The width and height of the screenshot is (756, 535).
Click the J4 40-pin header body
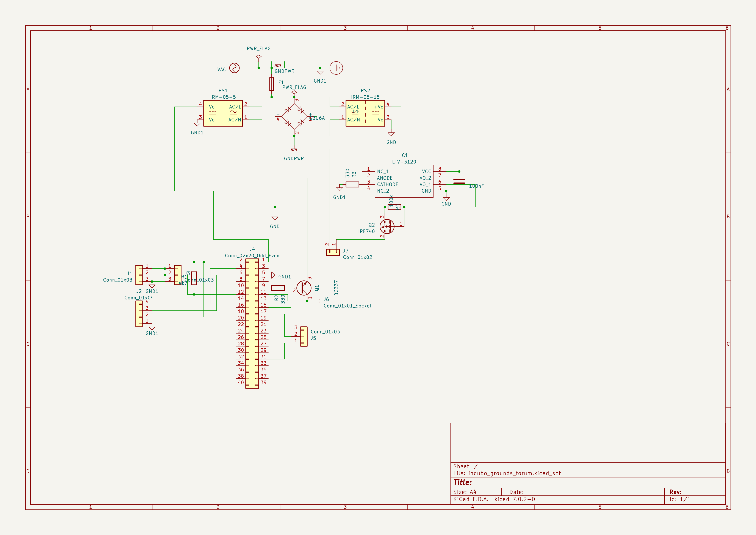pos(252,324)
